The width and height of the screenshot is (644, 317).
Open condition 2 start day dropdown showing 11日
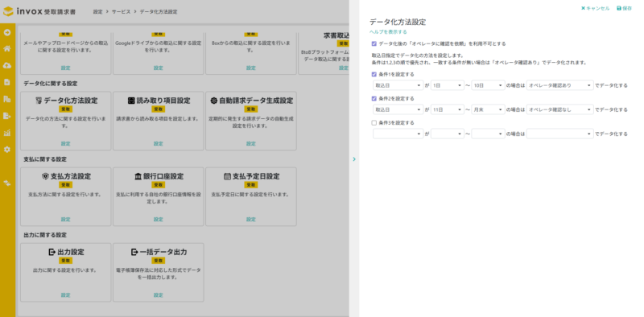(448, 109)
